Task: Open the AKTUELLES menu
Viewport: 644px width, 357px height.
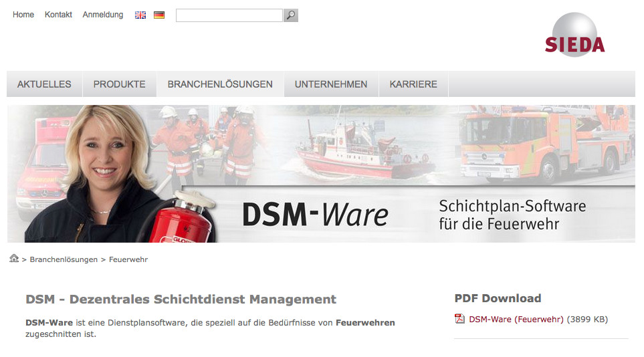Action: (44, 84)
